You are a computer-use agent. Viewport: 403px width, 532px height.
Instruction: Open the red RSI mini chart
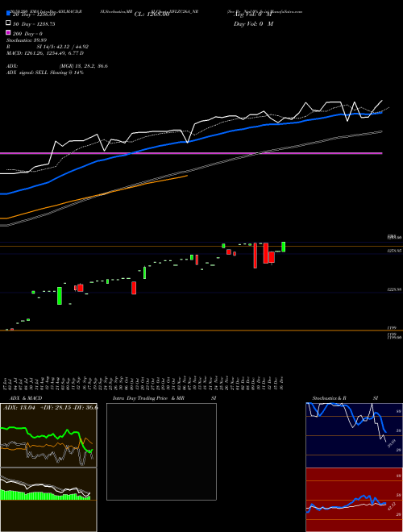[354, 500]
